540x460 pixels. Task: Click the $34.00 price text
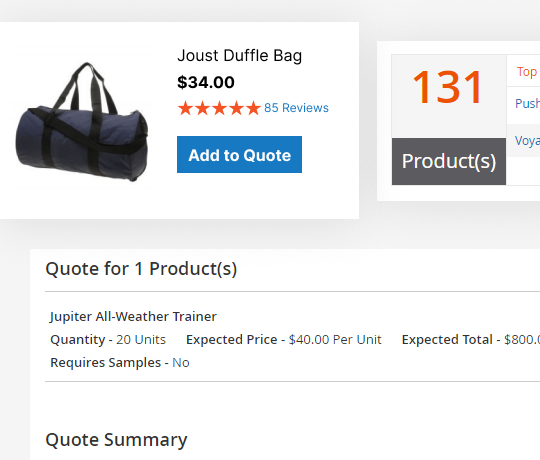click(x=206, y=82)
